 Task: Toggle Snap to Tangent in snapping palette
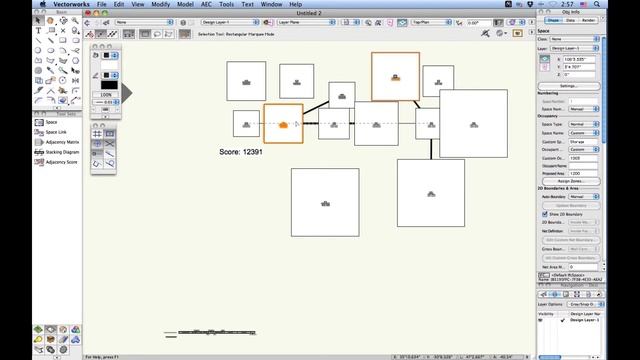coord(110,164)
